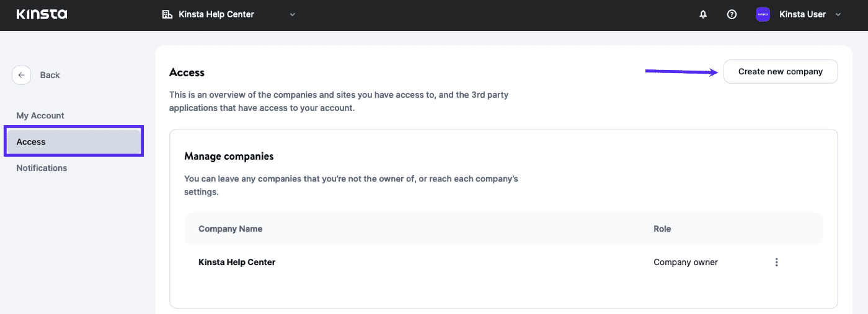
Task: Click the purple user avatar
Action: (x=763, y=14)
